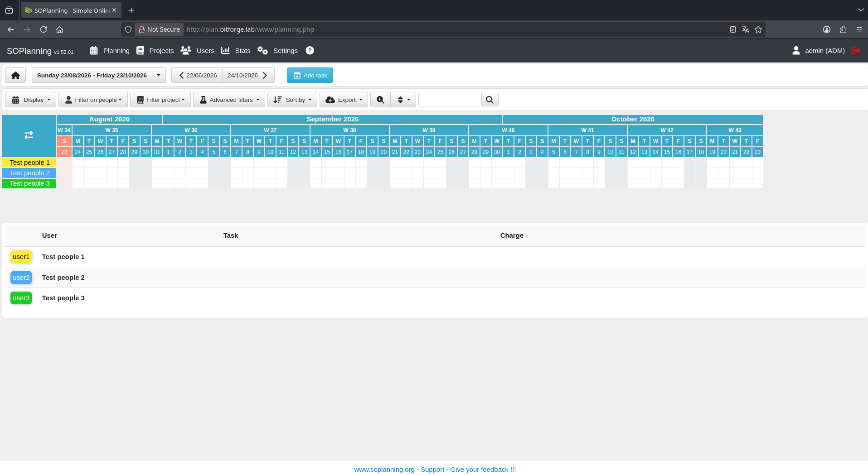Select the Test people 1 planning row label
The height and width of the screenshot is (475, 868).
[x=29, y=163]
